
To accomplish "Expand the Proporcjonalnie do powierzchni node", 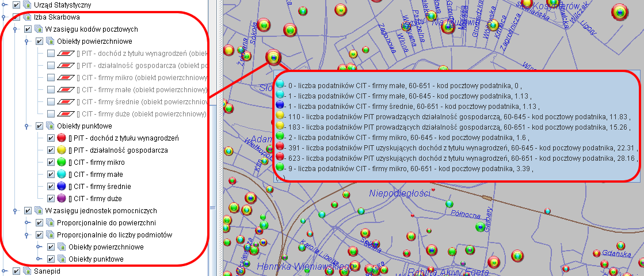I will pyautogui.click(x=28, y=223).
